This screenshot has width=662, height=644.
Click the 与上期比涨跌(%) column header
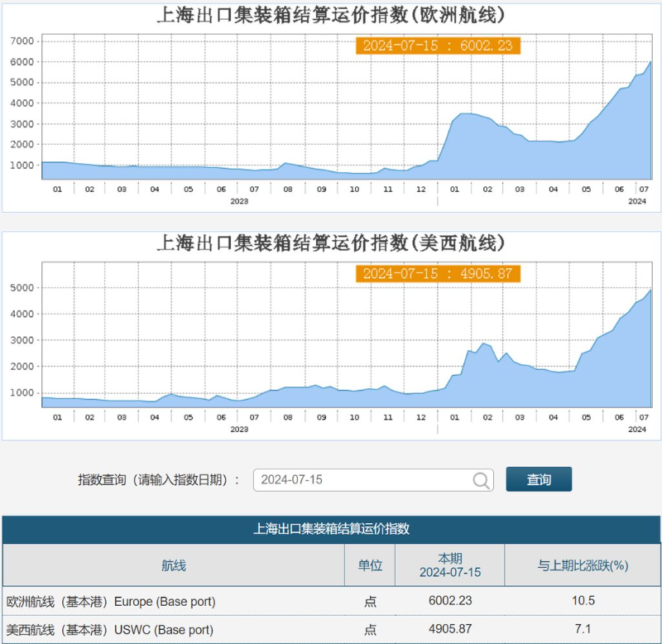pyautogui.click(x=583, y=565)
